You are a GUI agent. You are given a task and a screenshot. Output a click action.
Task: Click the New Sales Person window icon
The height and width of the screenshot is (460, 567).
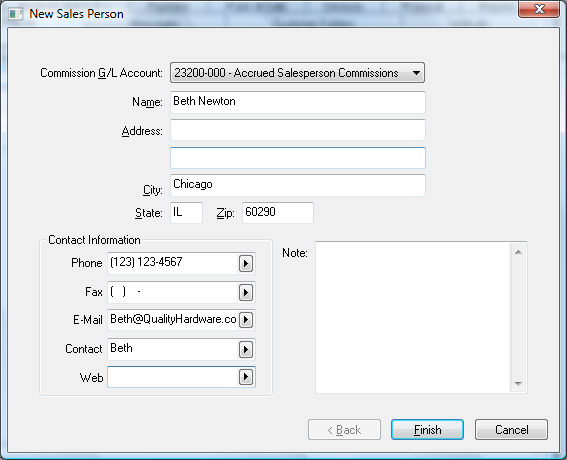(x=16, y=14)
